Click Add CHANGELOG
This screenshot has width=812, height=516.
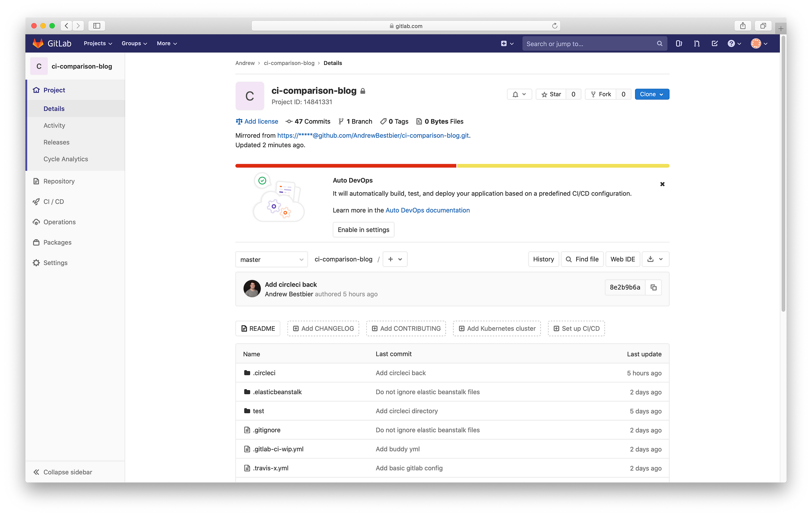(x=323, y=329)
